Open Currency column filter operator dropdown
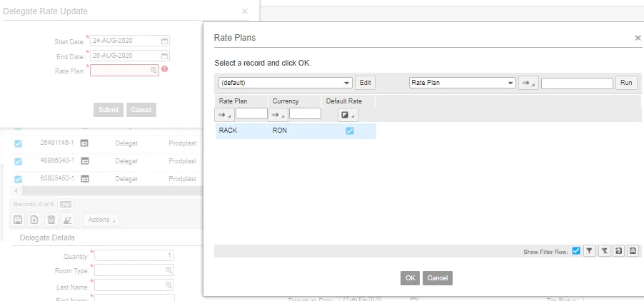This screenshot has width=644, height=301. pos(278,115)
